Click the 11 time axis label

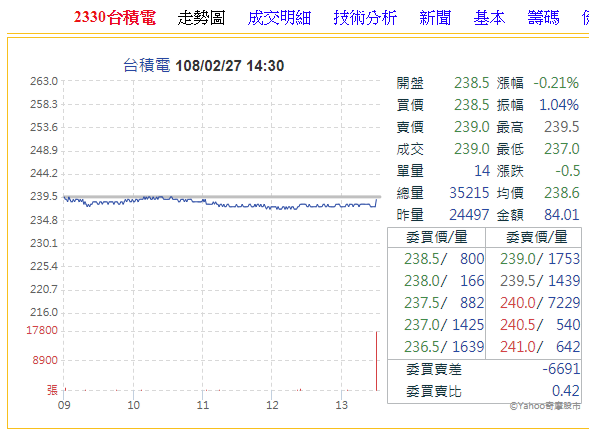tap(202, 405)
